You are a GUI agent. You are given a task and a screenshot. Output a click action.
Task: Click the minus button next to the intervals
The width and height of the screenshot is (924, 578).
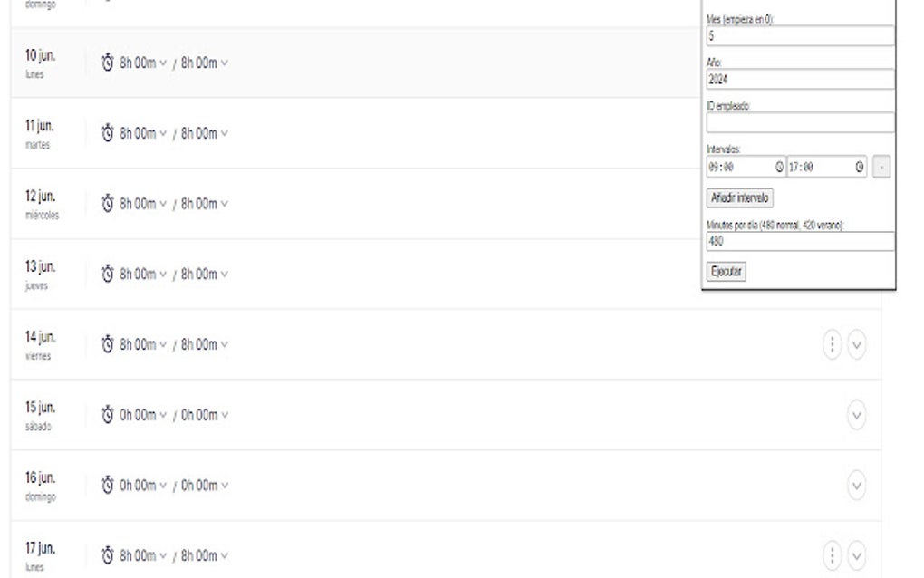pyautogui.click(x=881, y=166)
